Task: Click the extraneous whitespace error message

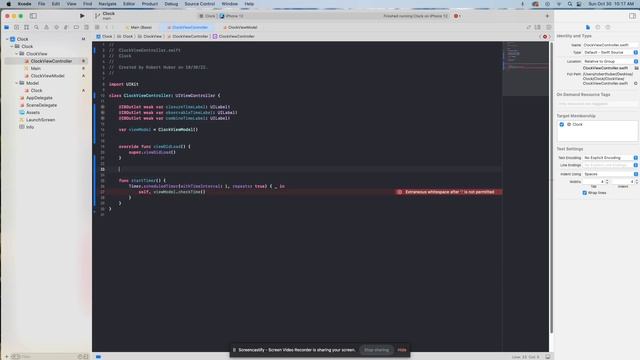Action: (449, 192)
